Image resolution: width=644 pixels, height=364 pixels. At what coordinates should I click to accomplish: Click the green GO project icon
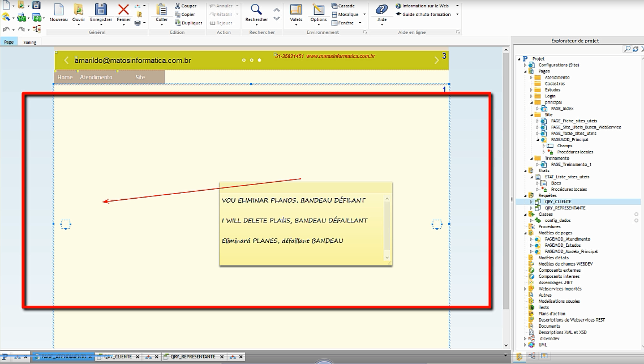pyautogui.click(x=37, y=18)
